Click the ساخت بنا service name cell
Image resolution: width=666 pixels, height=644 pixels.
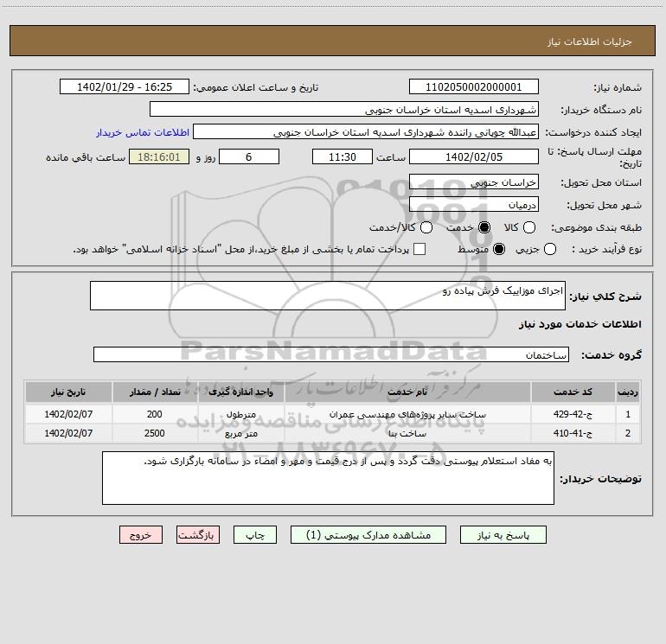click(407, 433)
